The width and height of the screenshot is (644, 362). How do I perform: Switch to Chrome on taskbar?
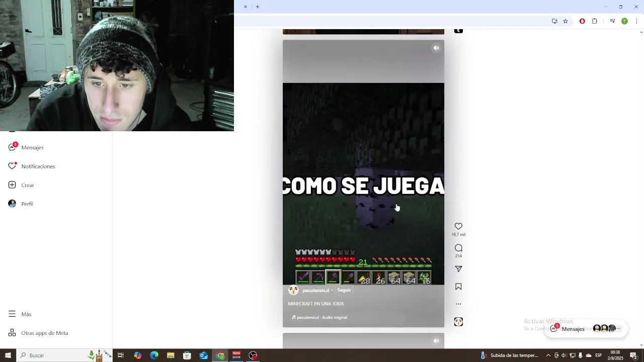220,355
